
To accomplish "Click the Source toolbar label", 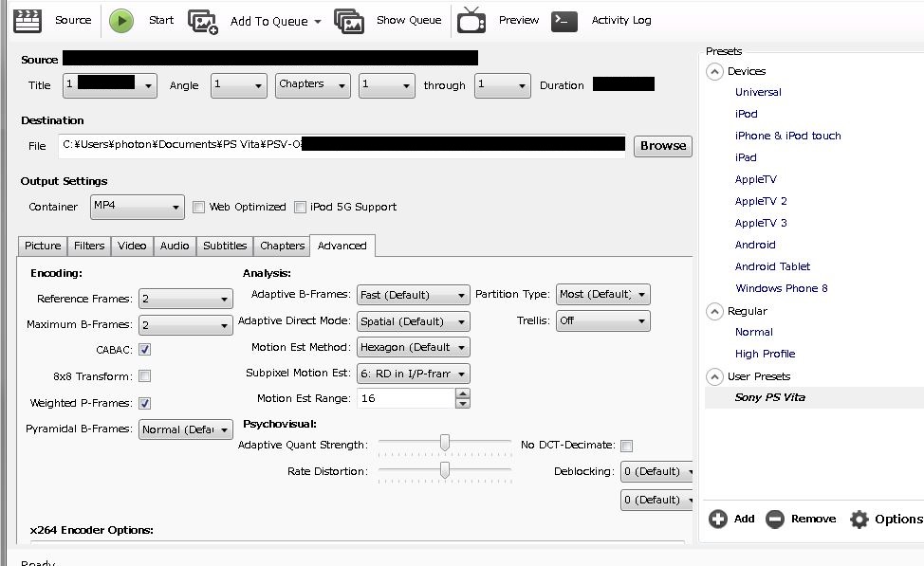I will click(73, 20).
